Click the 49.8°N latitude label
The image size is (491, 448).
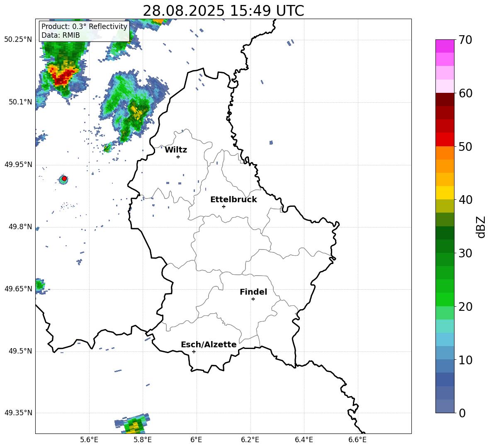tap(20, 227)
